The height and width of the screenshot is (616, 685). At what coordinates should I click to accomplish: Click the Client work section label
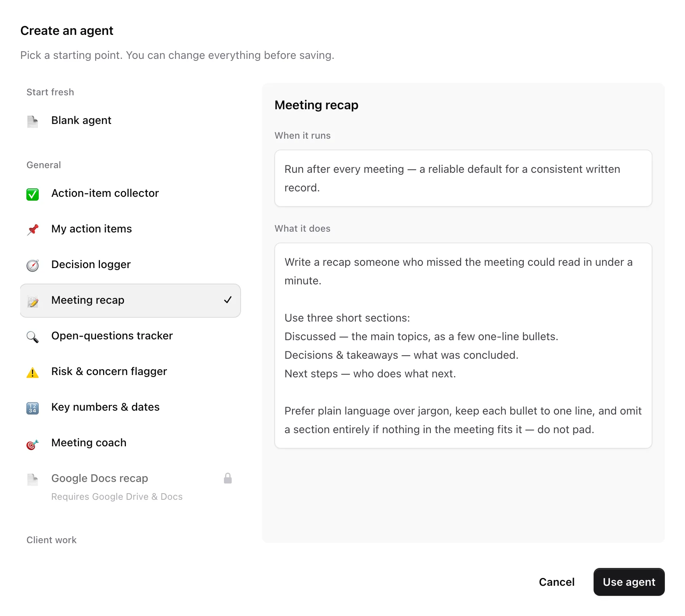click(x=51, y=540)
